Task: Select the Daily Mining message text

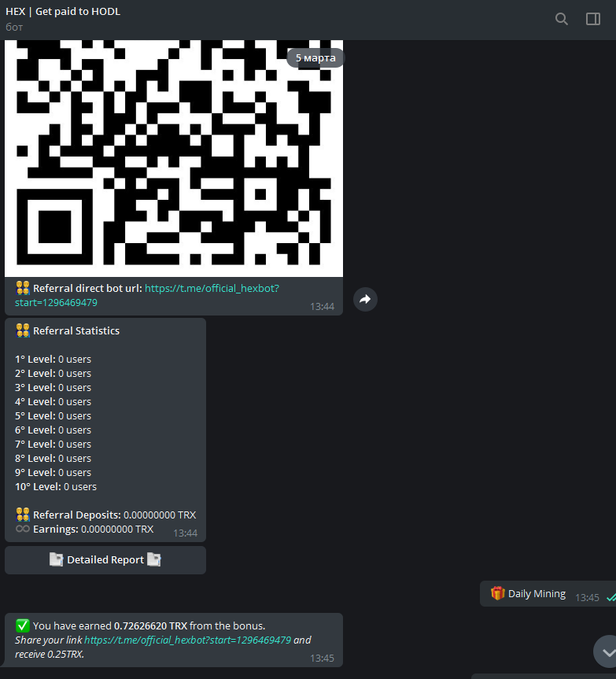Action: pyautogui.click(x=537, y=594)
